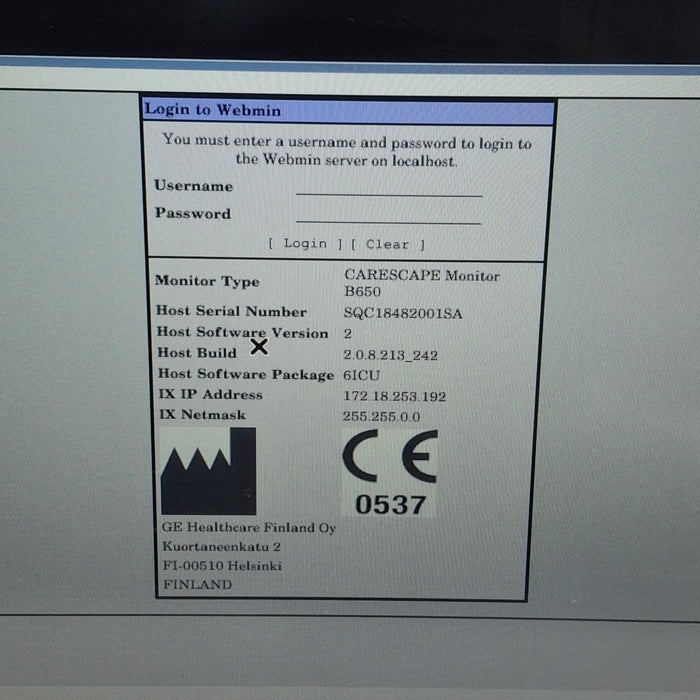Click the host build value 2.0.8.213_242

(390, 355)
